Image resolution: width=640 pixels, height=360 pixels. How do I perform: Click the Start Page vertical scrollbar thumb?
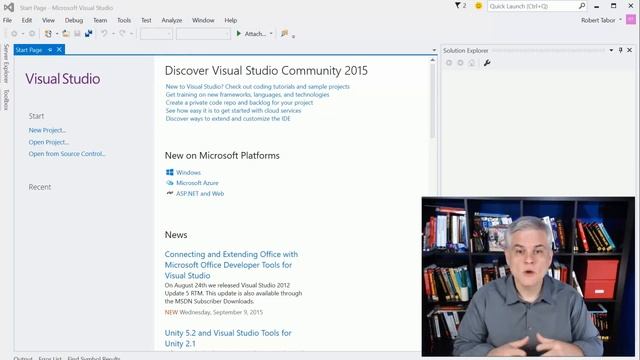[432, 101]
